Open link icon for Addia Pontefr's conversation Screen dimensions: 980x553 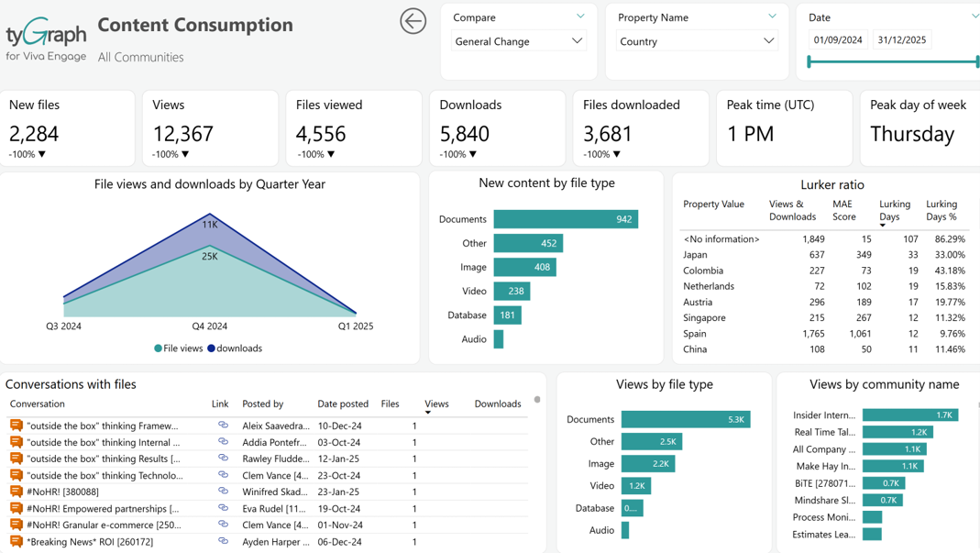(223, 442)
